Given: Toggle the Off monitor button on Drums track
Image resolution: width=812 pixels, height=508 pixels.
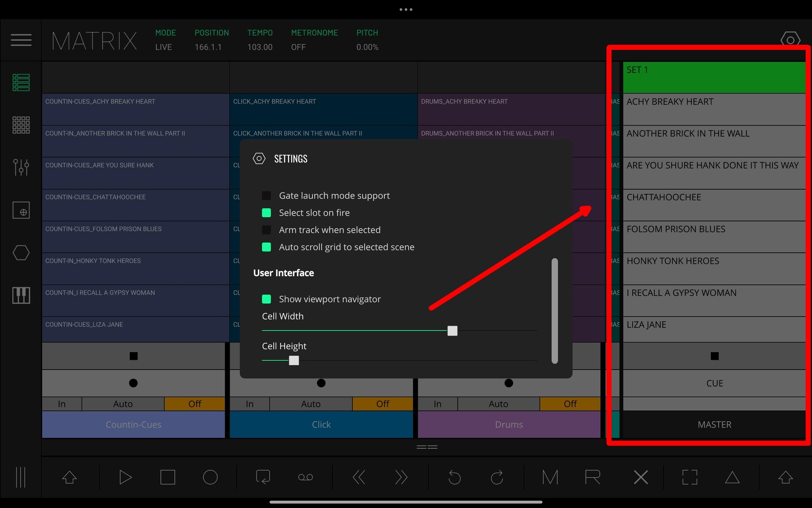Looking at the screenshot, I should click(570, 404).
